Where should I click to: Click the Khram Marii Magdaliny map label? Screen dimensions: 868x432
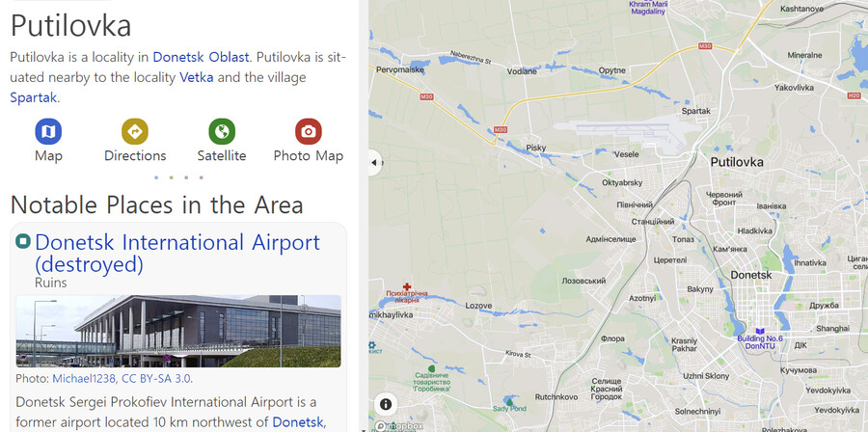[648, 7]
